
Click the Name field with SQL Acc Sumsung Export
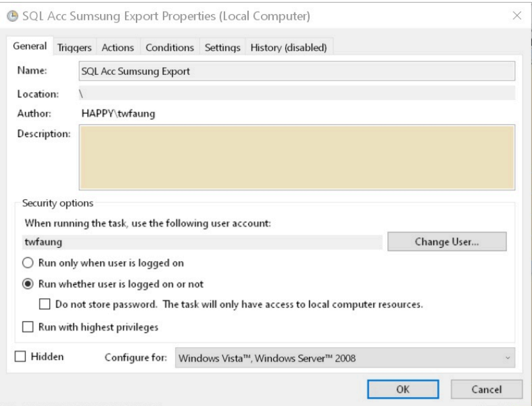296,72
